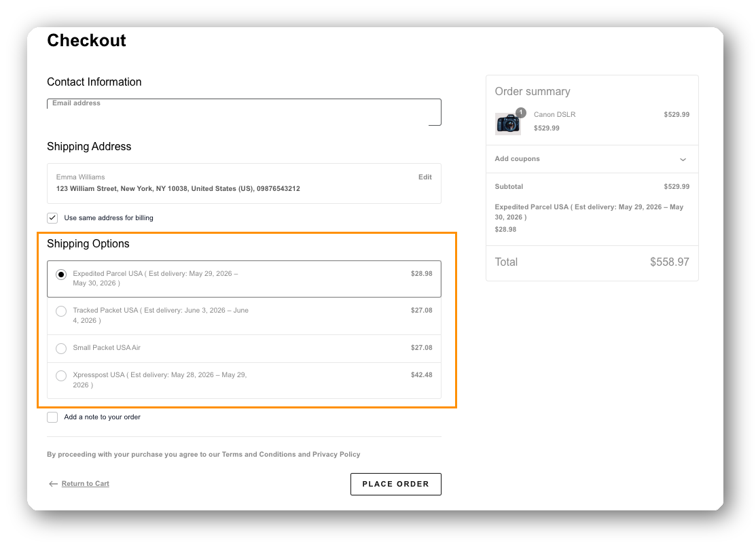Screen dimensions: 756x543
Task: Click the $27.08 Tracked Packet USA price
Action: coord(421,310)
